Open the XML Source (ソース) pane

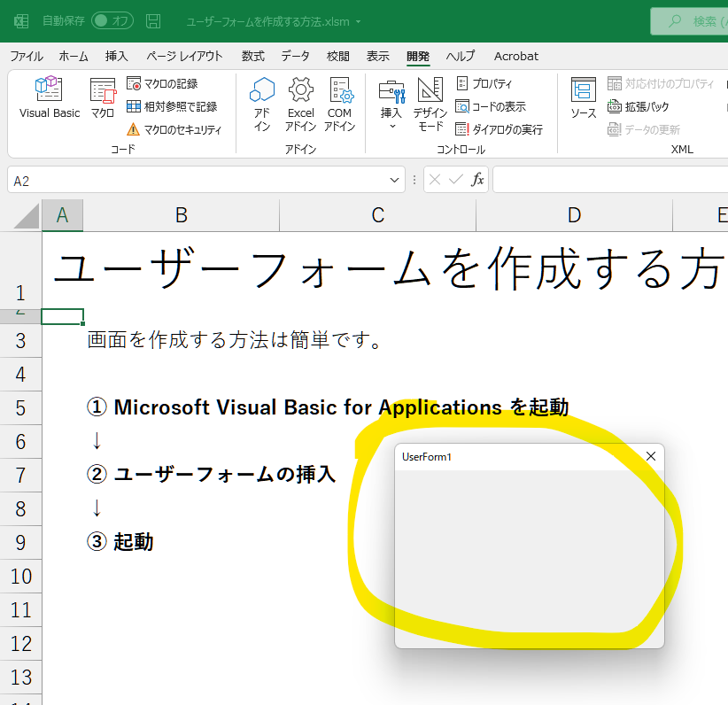coord(583,97)
